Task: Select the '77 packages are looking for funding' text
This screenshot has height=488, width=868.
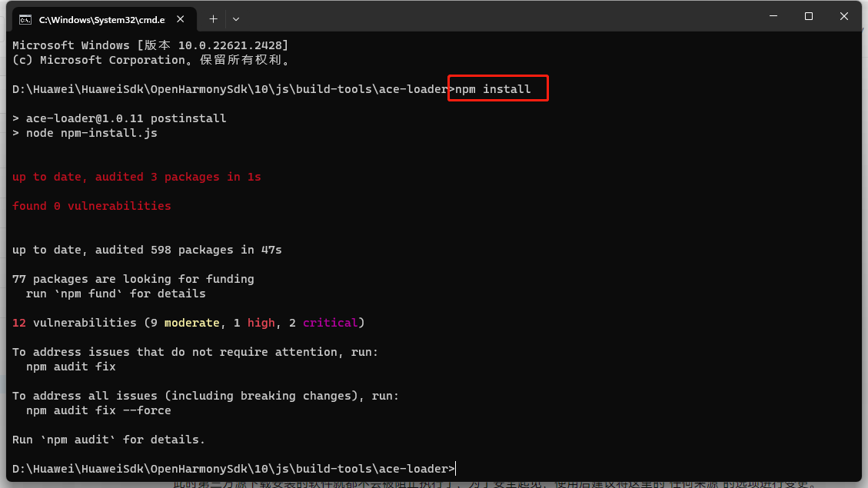Action: pyautogui.click(x=132, y=278)
